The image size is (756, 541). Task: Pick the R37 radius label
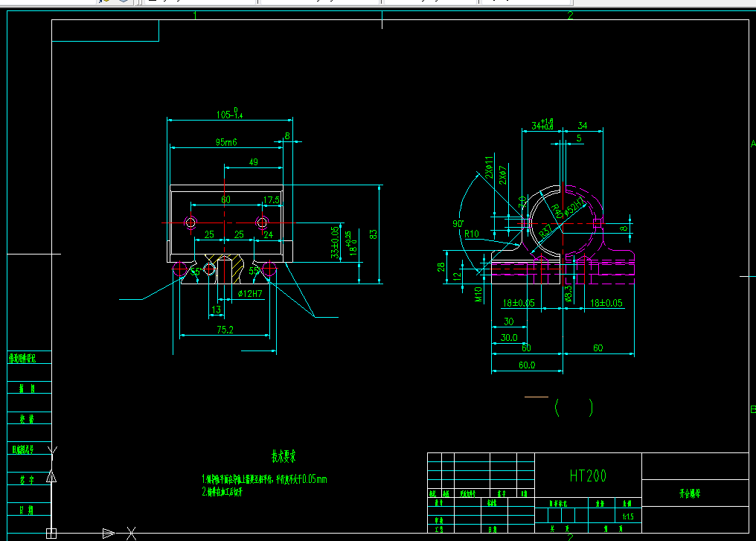[x=545, y=231]
